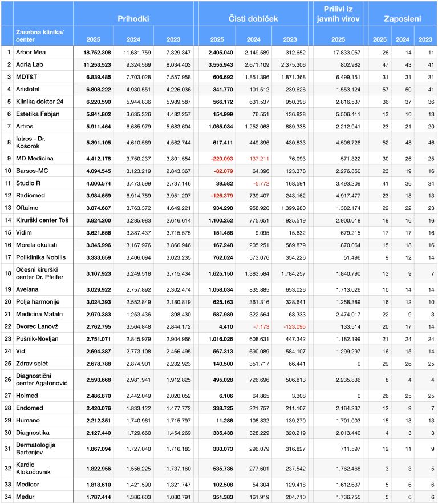
Task: Select the clinic name 'Zdrav splet'
Action: tap(32, 364)
